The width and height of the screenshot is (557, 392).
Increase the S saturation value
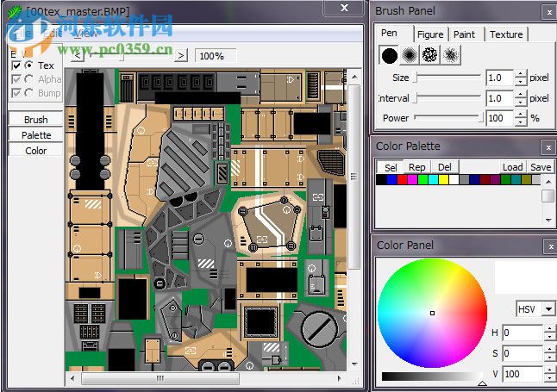550,350
